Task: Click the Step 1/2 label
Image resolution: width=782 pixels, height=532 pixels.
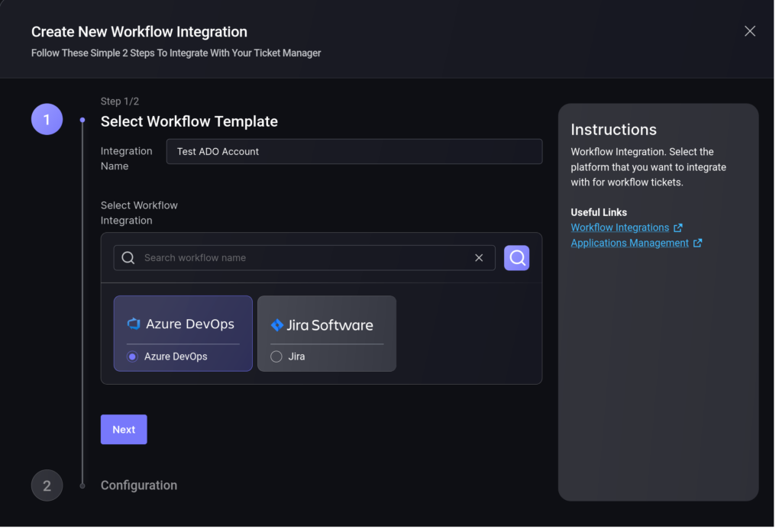Action: coord(120,102)
